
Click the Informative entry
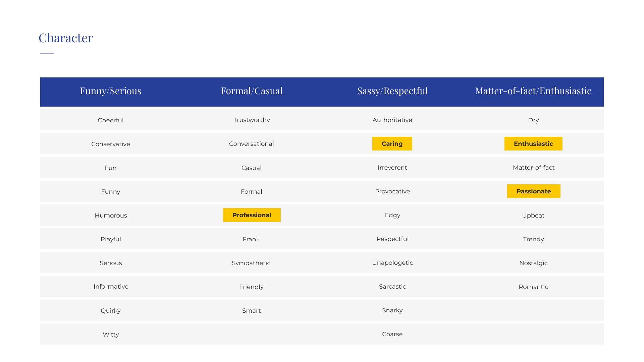(111, 287)
